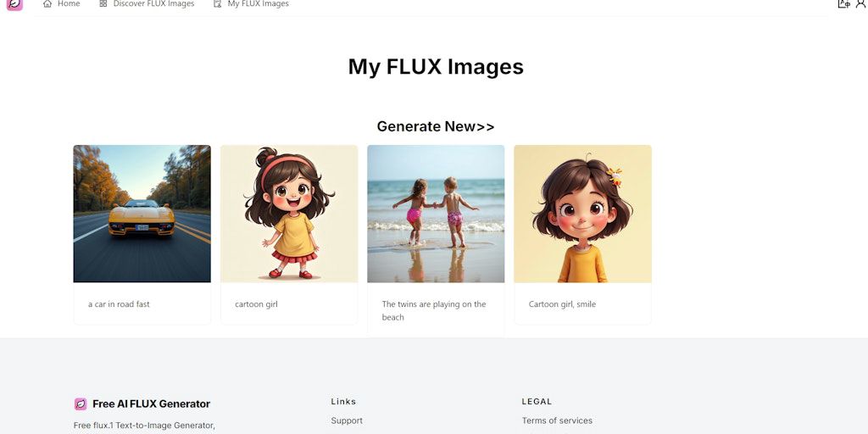
Task: Click the Discover FLUX Images grid icon
Action: [x=103, y=4]
